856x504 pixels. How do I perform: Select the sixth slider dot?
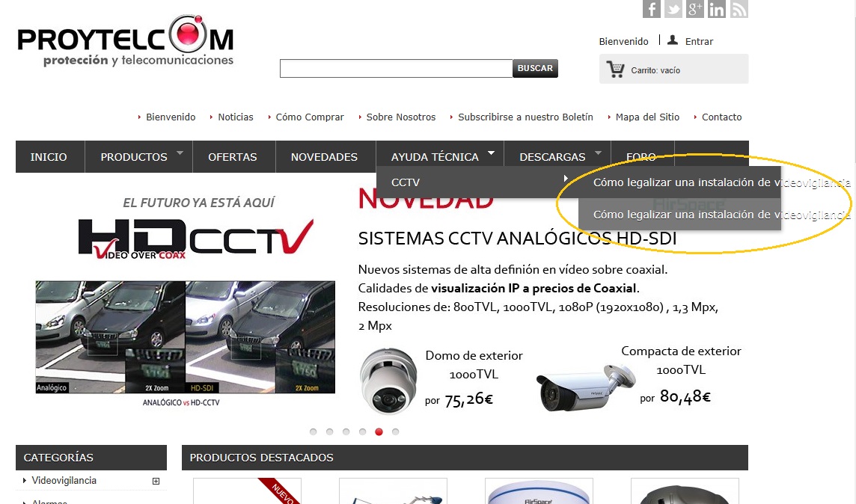pos(396,431)
